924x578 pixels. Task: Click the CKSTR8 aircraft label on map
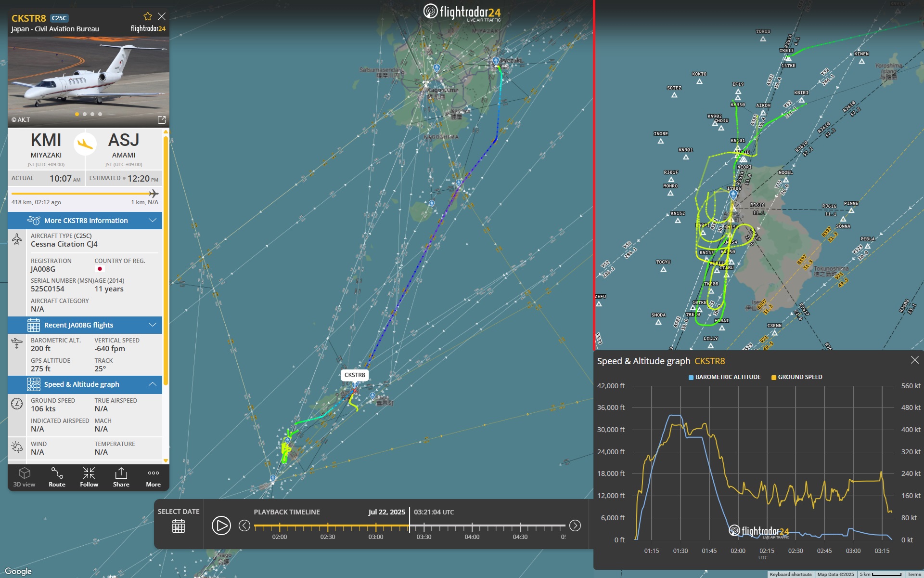coord(355,375)
